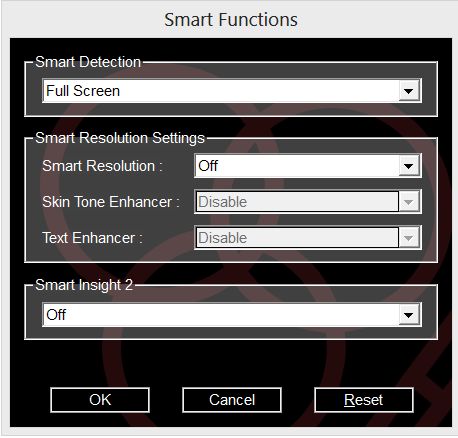The image size is (458, 438).
Task: Open the Skin Tone Enhancer dropdown
Action: pos(308,202)
